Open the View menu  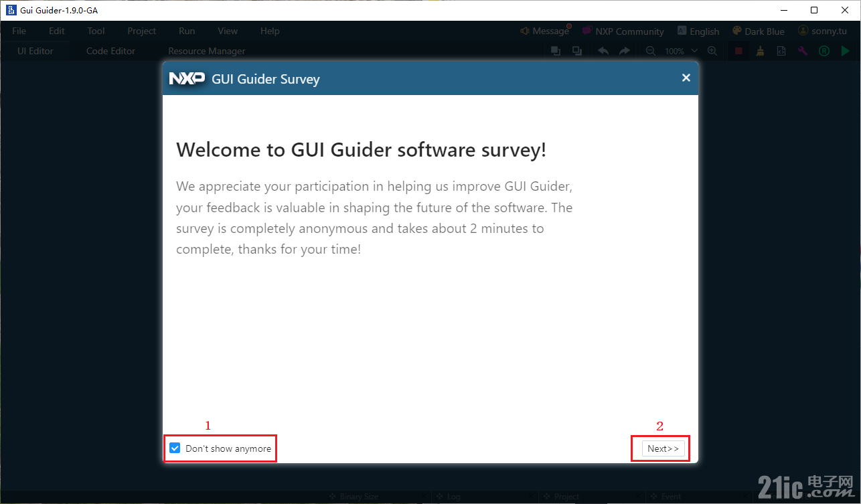pyautogui.click(x=228, y=31)
